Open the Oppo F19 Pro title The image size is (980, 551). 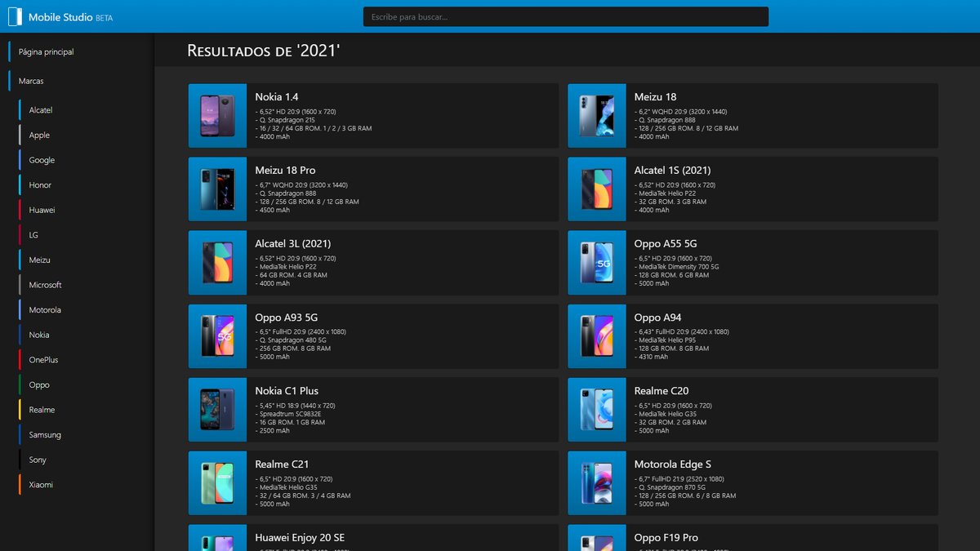(666, 538)
